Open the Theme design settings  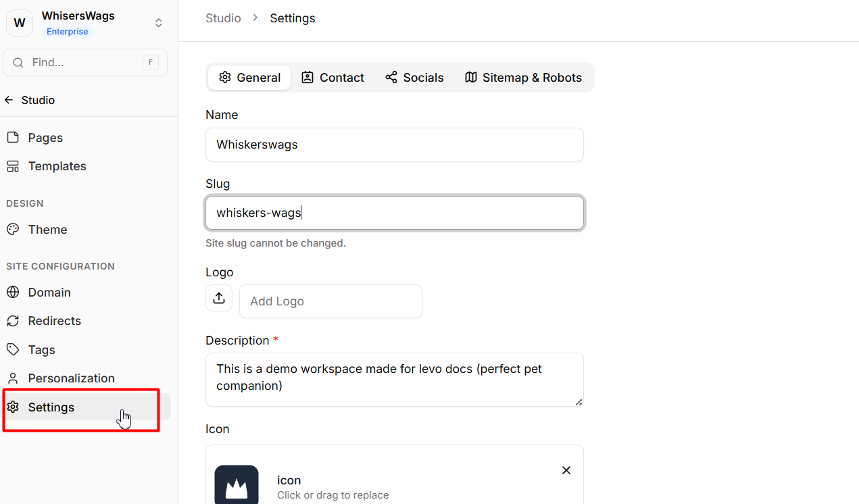pyautogui.click(x=47, y=230)
